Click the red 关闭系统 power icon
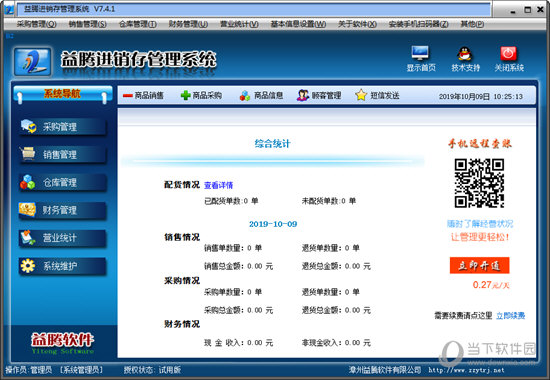550x380 pixels. pyautogui.click(x=508, y=54)
